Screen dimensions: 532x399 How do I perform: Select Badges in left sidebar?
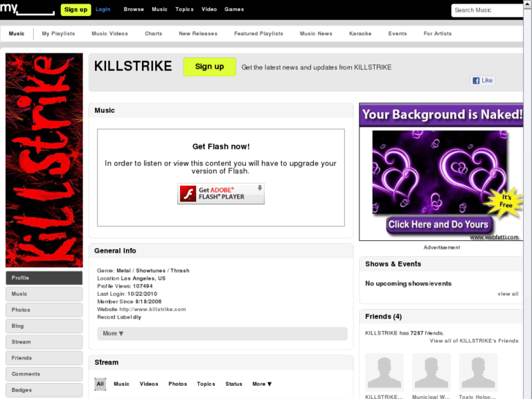[x=44, y=389]
